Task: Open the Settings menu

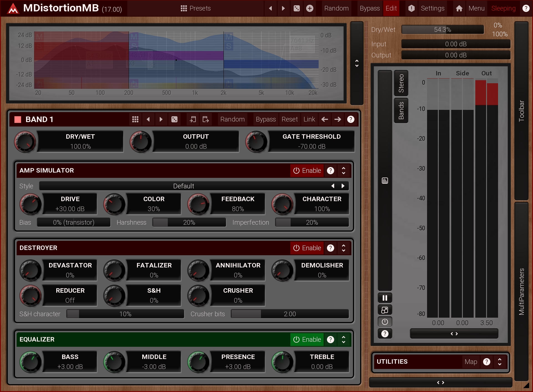Action: [432, 8]
